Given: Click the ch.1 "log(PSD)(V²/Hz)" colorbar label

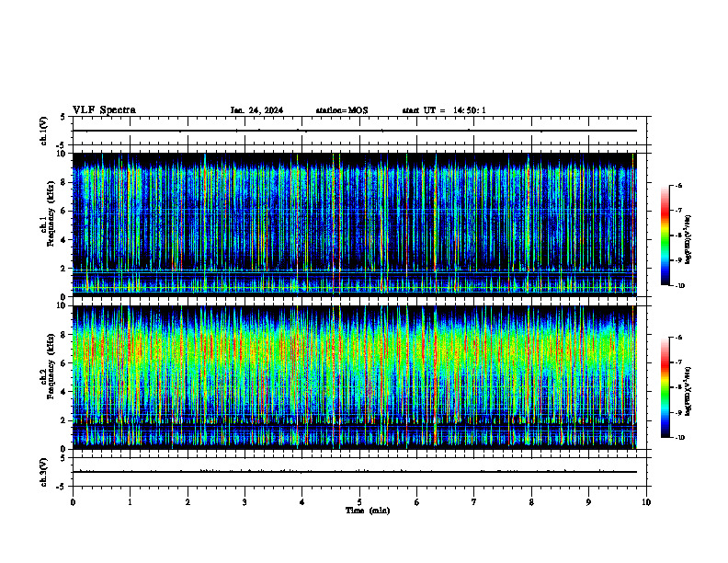Looking at the screenshot, I should 688,240.
